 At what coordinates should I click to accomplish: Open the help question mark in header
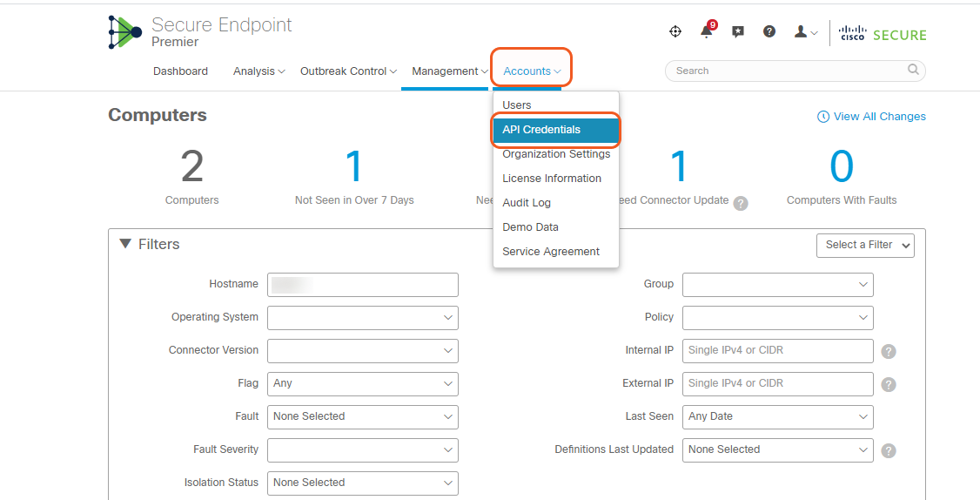coord(769,31)
